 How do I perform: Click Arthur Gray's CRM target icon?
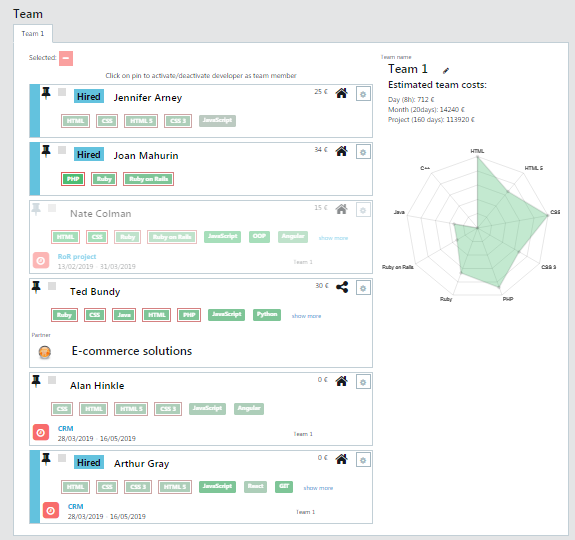click(51, 510)
